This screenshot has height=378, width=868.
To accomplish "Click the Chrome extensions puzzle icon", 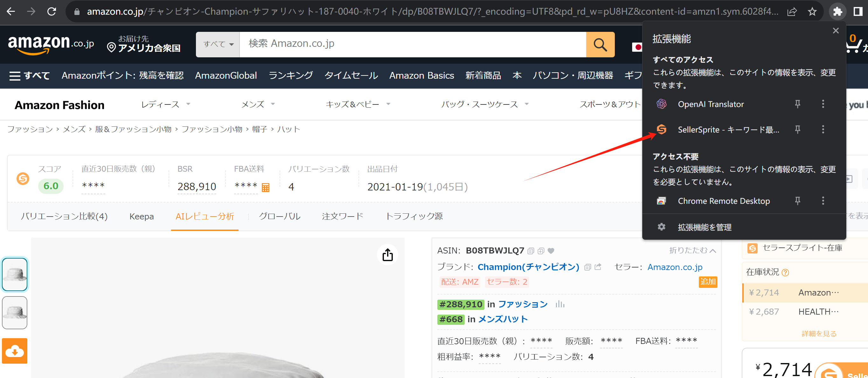I will point(837,11).
